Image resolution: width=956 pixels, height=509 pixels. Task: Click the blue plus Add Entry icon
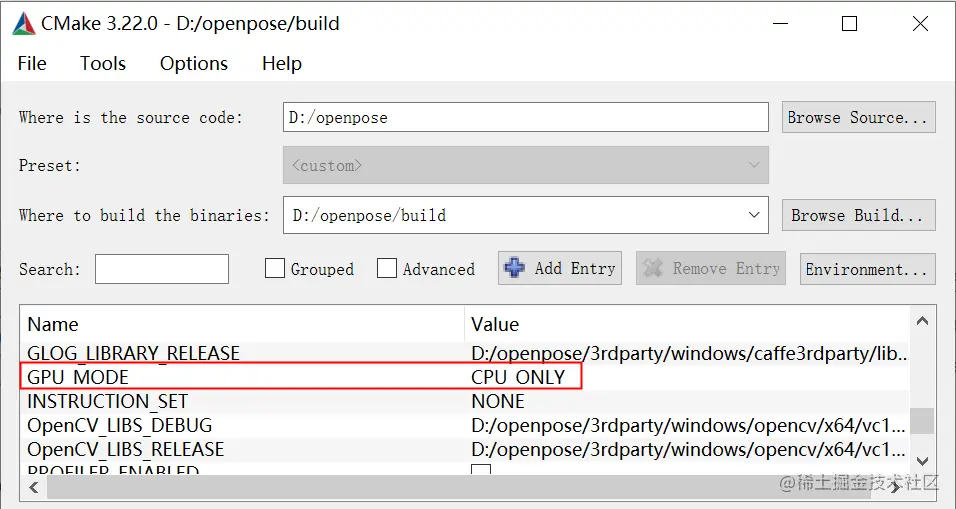coord(515,268)
